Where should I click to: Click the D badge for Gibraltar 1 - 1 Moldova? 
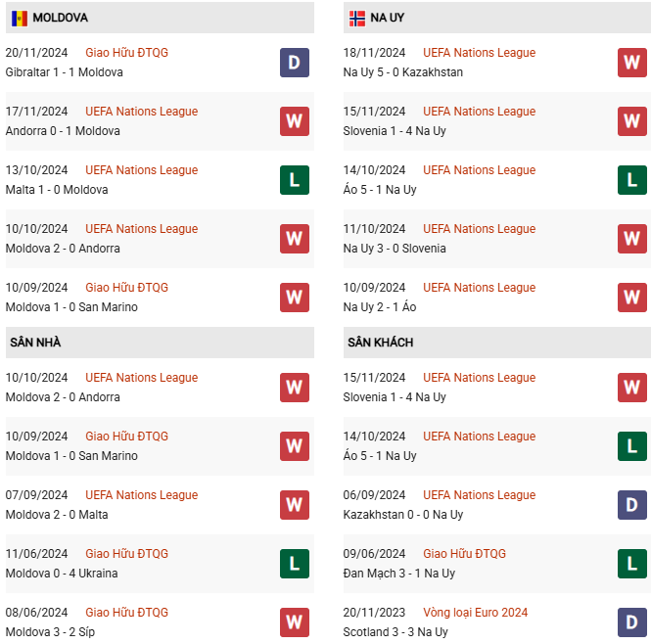pos(295,63)
